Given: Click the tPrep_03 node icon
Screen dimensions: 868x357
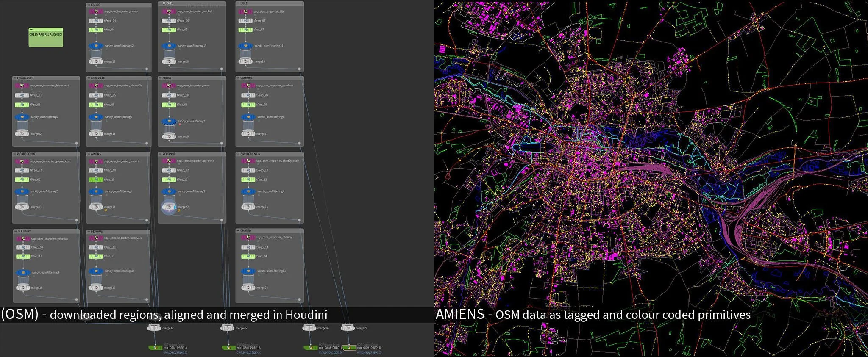Looking at the screenshot, I should coord(23,247).
